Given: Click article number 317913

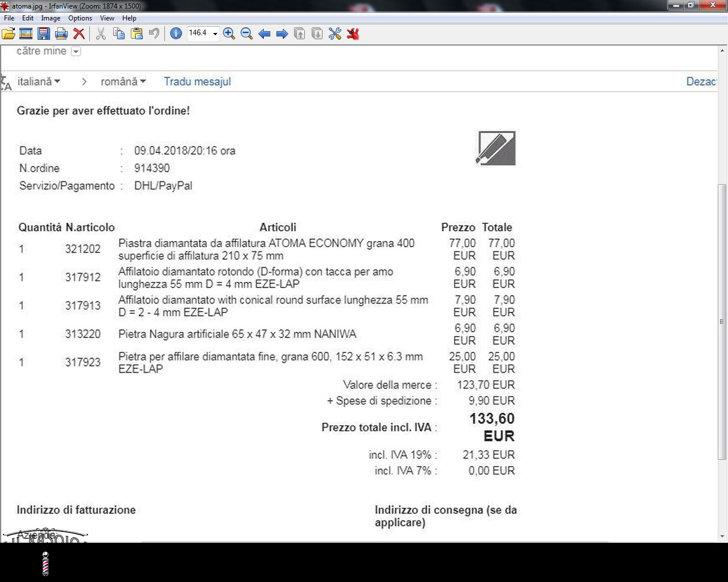Looking at the screenshot, I should click(x=83, y=306).
